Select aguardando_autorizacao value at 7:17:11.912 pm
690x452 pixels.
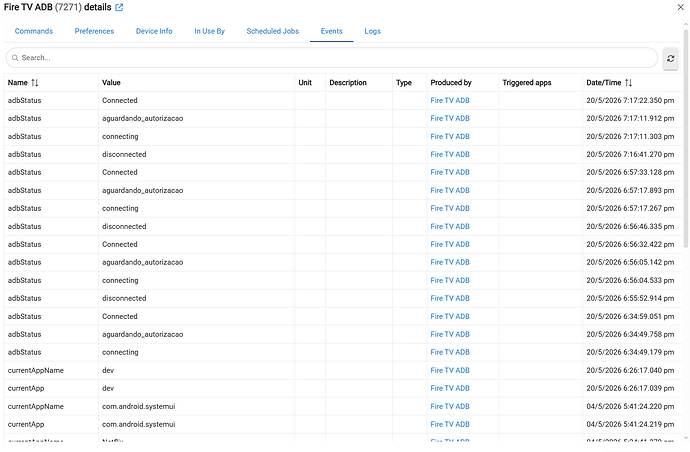pos(143,118)
